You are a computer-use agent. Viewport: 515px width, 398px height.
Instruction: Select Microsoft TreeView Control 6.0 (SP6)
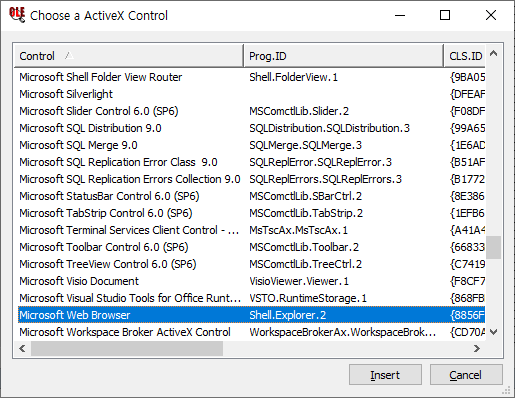(x=252, y=264)
